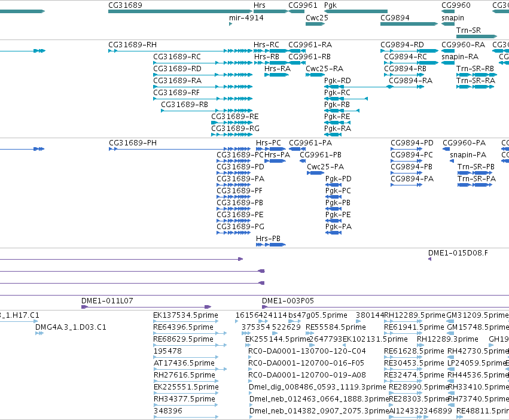Click the bs47g05.5prime EST label
This screenshot has width=509, height=420.
coord(318,315)
